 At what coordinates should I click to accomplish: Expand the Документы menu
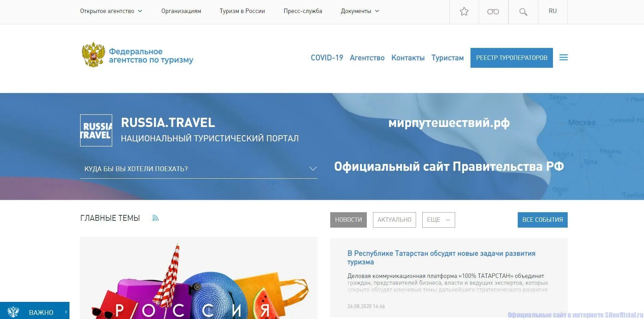click(360, 11)
